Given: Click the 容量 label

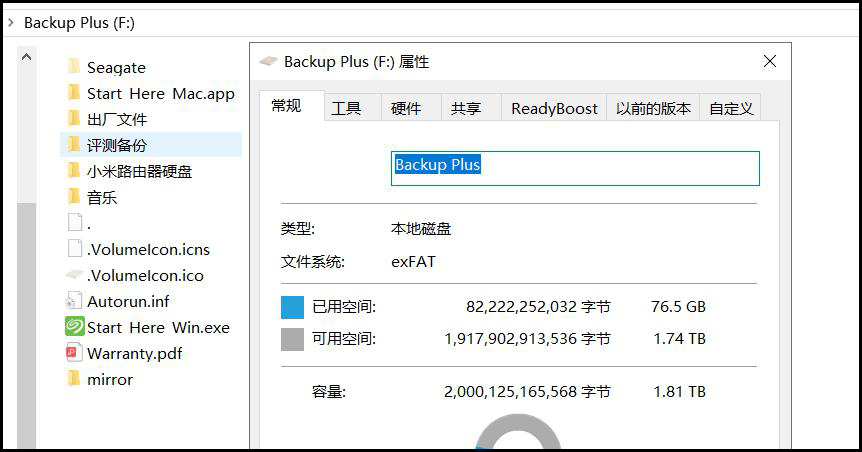Looking at the screenshot, I should [x=329, y=392].
